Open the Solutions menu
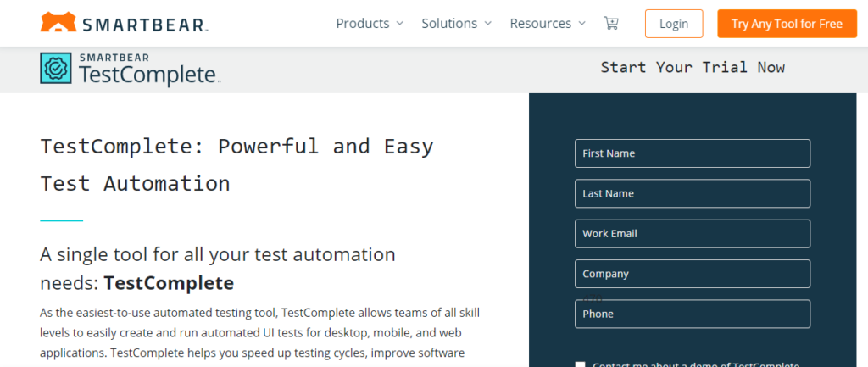868x367 pixels. click(457, 23)
